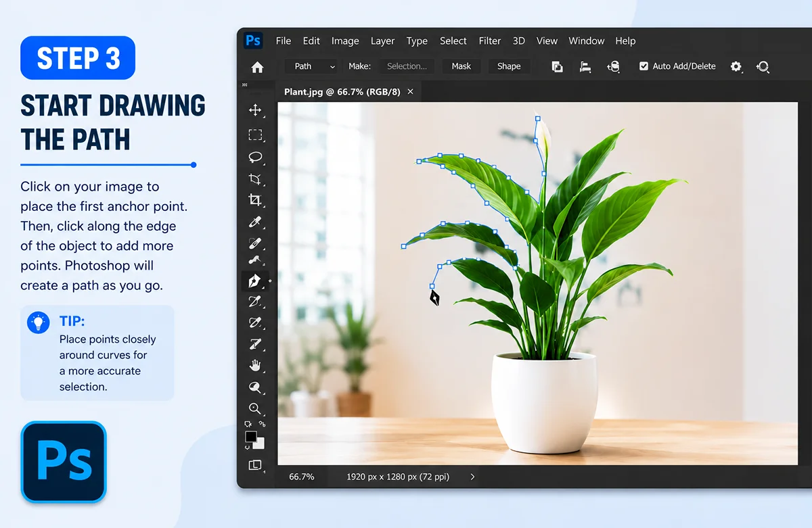The image size is (812, 528).
Task: Toggle the Auto Add/Delete checkbox
Action: pos(644,66)
